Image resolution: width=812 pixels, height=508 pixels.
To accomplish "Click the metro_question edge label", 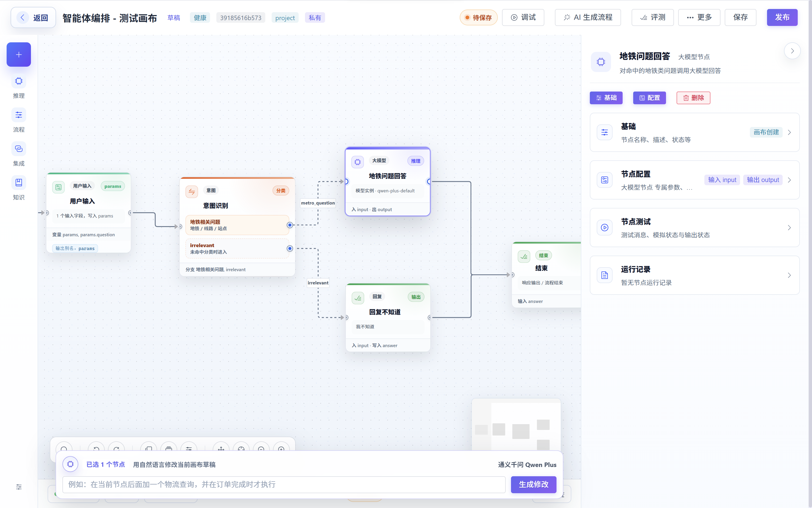I will coord(318,203).
